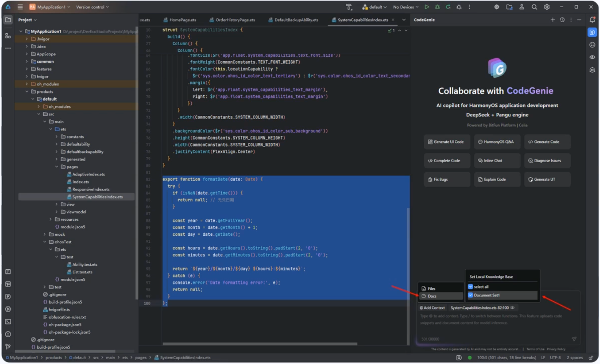The height and width of the screenshot is (364, 600).
Task: Open CodeGenie panel options ellipsis
Action: coord(571,20)
